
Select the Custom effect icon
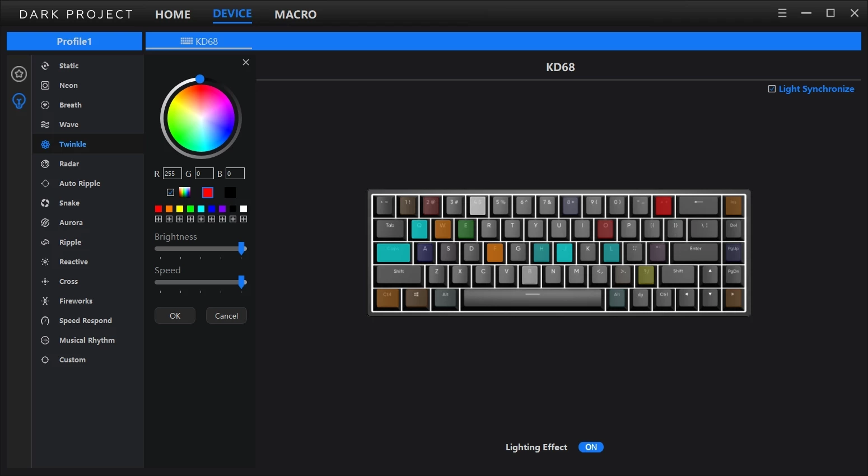45,360
